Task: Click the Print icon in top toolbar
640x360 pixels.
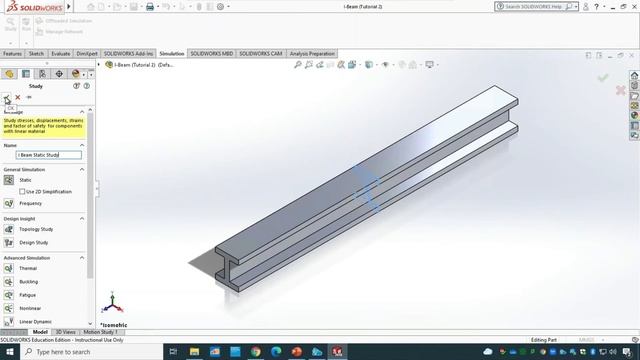Action: tap(150, 7)
